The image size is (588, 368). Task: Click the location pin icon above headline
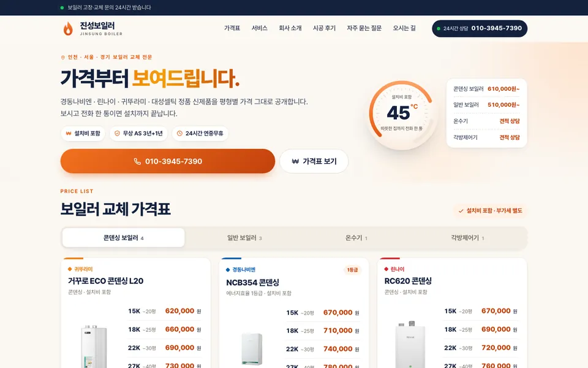pos(62,58)
